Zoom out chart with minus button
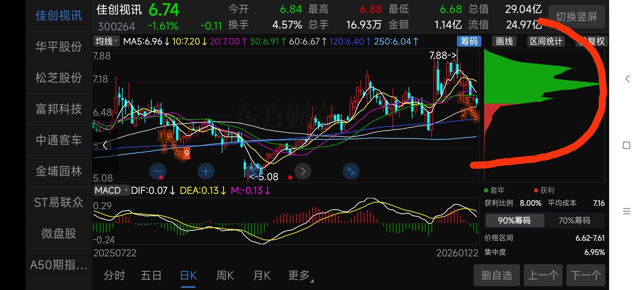The width and height of the screenshot is (644, 290). 158,171
